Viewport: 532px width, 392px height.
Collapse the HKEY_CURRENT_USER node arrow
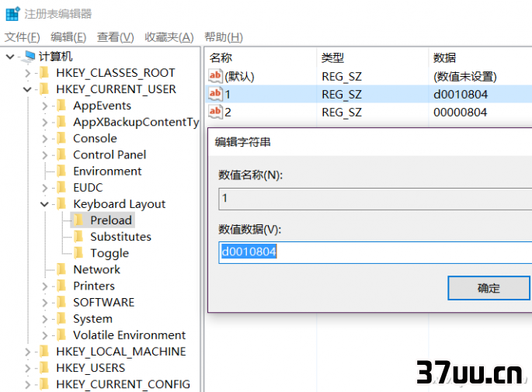coord(27,89)
